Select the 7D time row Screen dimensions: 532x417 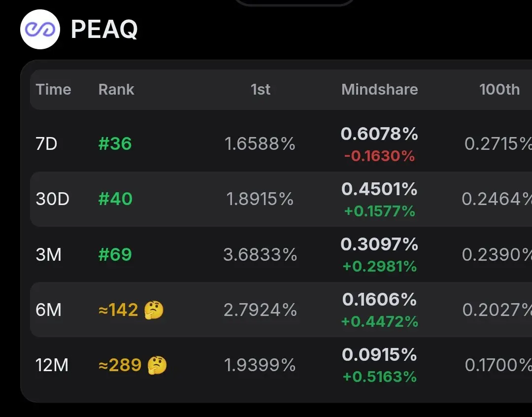tap(281, 143)
